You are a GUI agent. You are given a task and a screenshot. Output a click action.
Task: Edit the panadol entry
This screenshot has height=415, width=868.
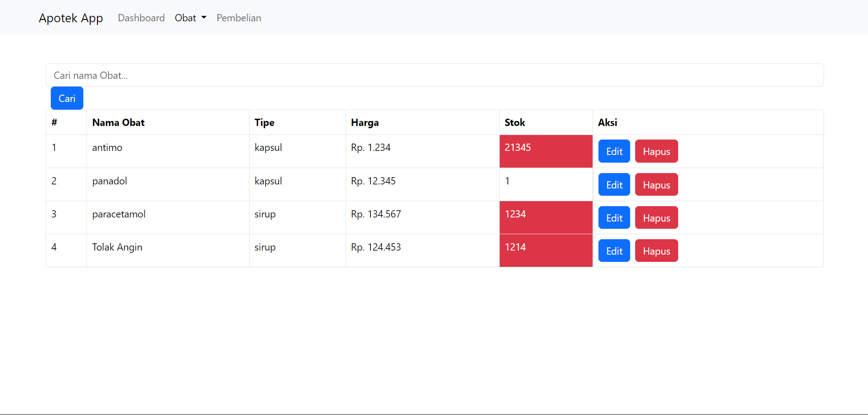click(x=614, y=185)
